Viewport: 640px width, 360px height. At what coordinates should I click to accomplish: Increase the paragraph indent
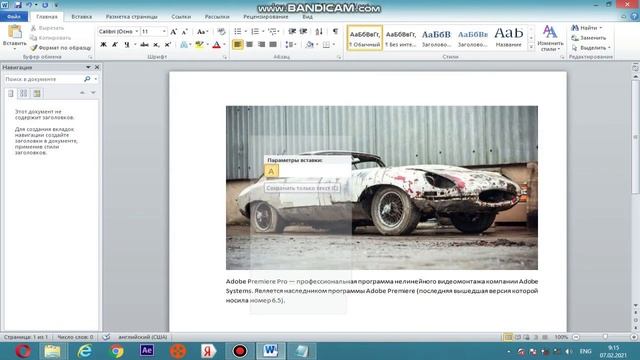tap(304, 31)
